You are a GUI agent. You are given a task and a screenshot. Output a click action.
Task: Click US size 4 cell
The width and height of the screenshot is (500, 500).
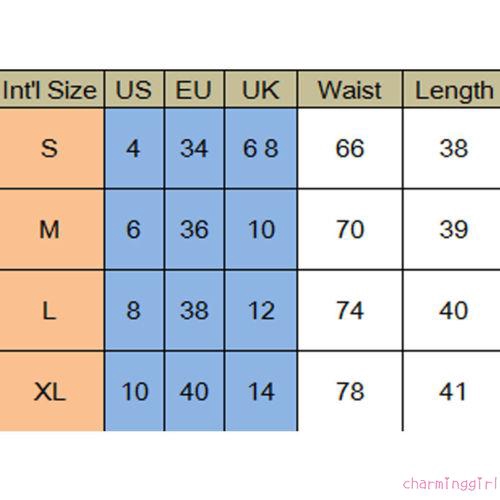click(134, 148)
